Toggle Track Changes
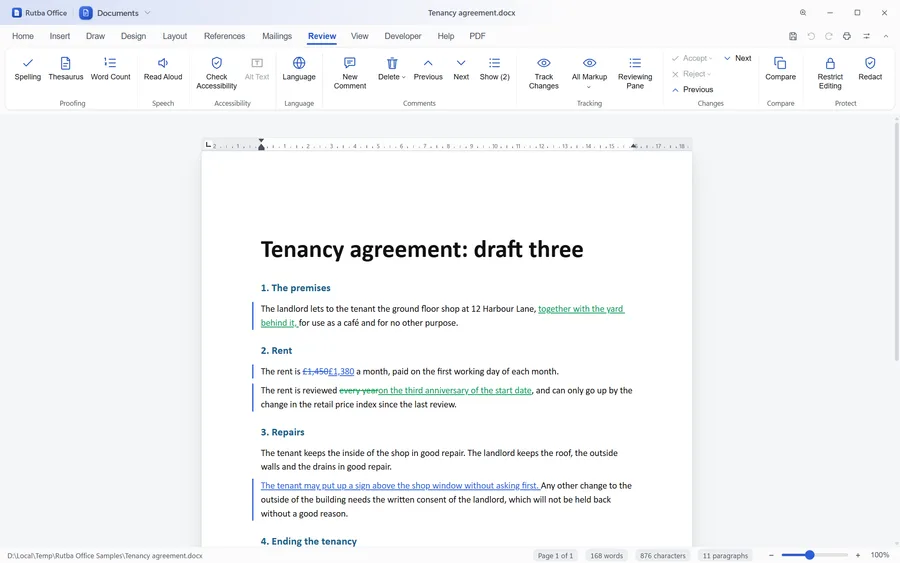This screenshot has width=900, height=563. [544, 73]
